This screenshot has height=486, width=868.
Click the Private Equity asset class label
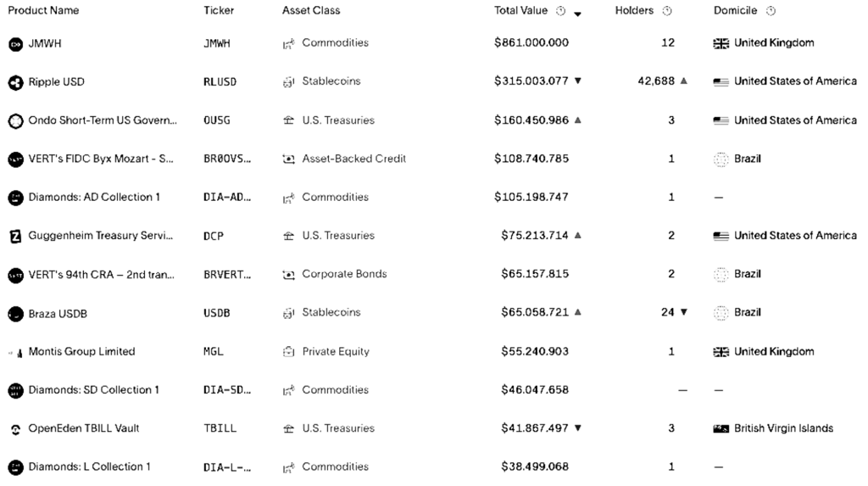336,352
